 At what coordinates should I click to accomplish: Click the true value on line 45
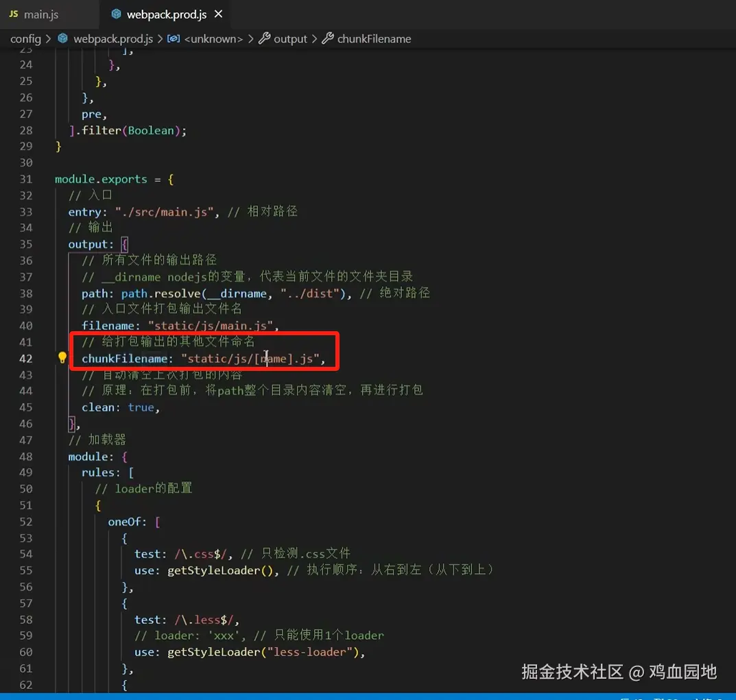pyautogui.click(x=141, y=408)
